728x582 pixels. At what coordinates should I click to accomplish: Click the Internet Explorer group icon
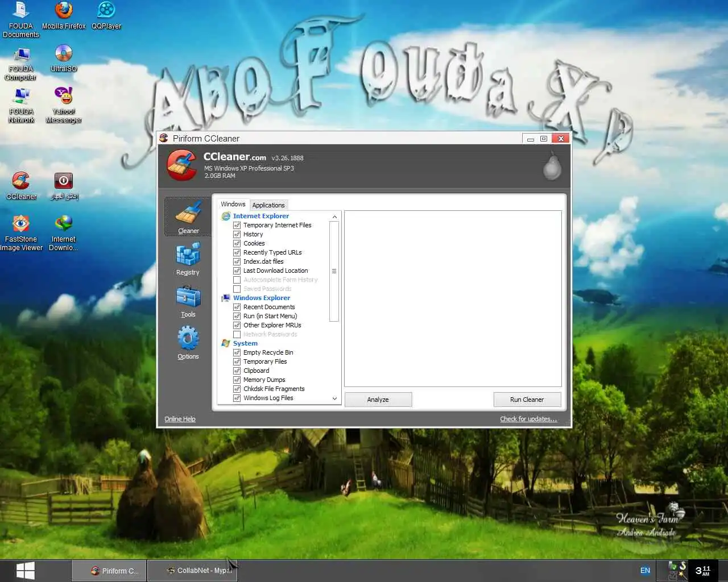tap(226, 216)
